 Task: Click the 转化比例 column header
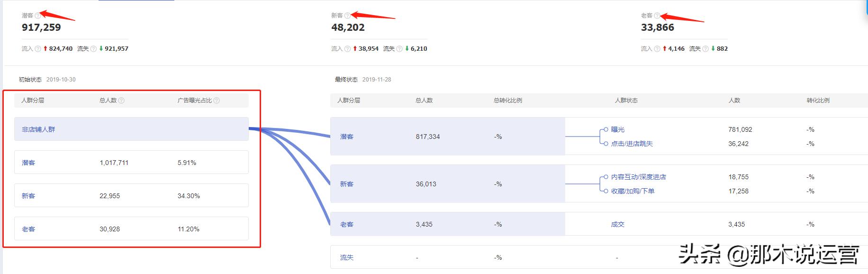pos(818,100)
